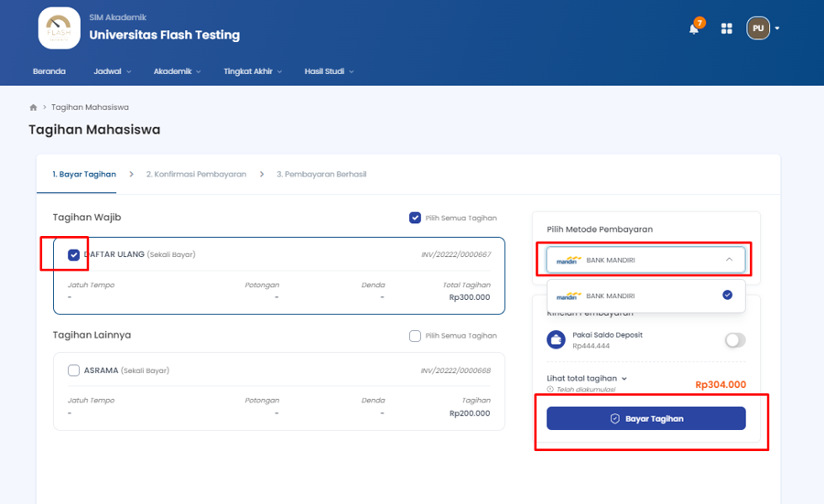Image resolution: width=824 pixels, height=504 pixels.
Task: Collapse the payment method dropdown
Action: tap(729, 260)
